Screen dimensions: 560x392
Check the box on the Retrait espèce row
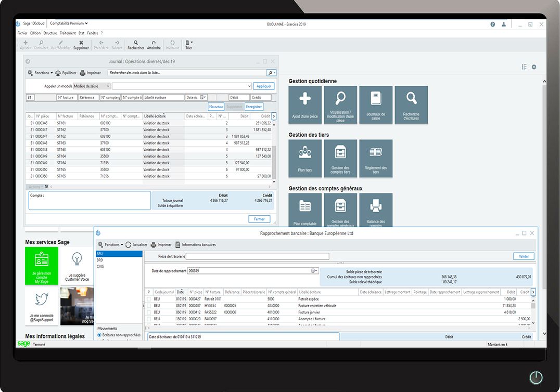click(149, 299)
